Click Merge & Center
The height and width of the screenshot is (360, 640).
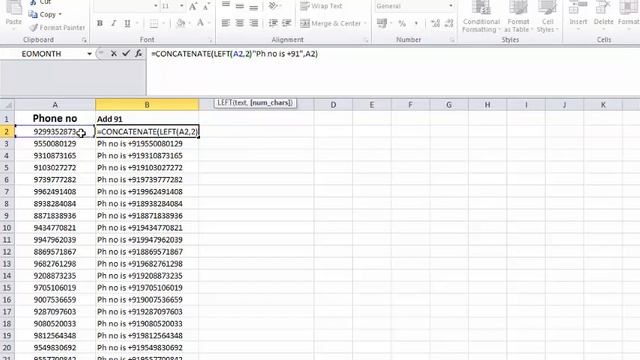click(331, 24)
